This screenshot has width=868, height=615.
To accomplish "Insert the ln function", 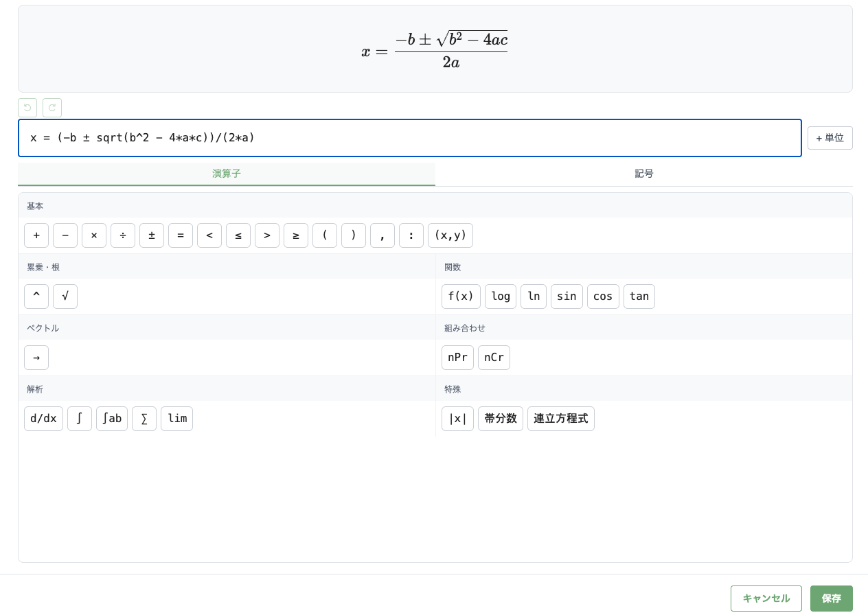I will point(534,297).
